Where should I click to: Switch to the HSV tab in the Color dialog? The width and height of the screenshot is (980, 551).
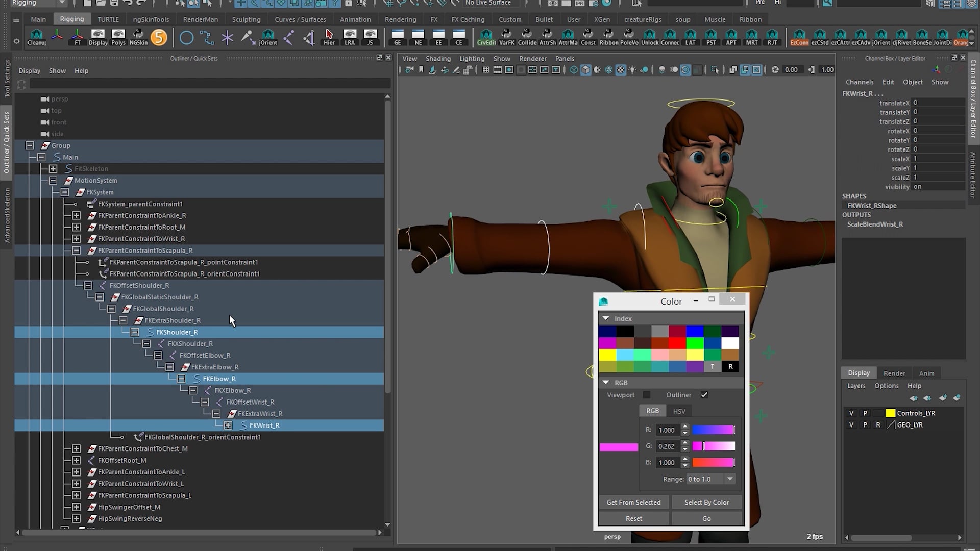(679, 411)
